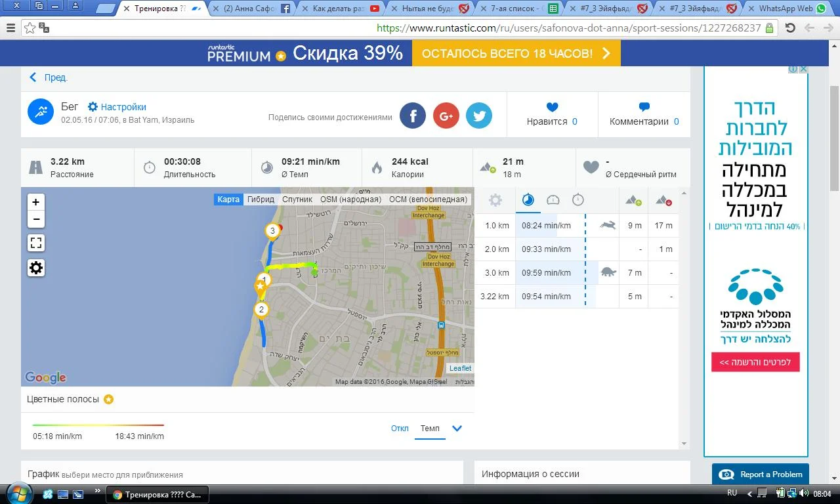
Task: Zoom out on the map
Action: tap(36, 219)
